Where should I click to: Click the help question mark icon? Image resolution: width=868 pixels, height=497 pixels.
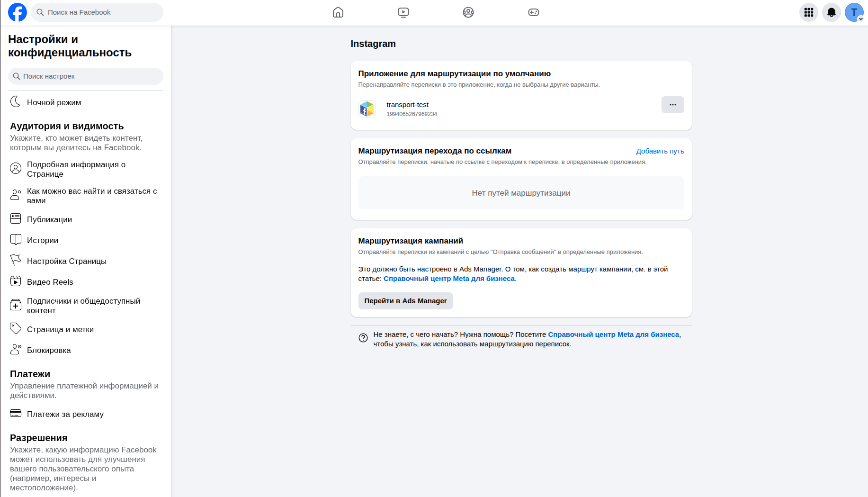(x=363, y=338)
